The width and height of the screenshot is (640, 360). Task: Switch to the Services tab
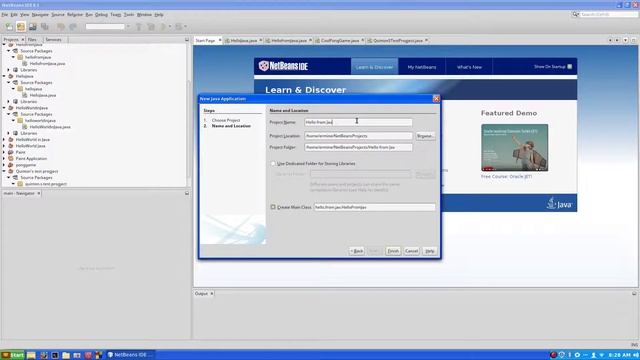click(x=53, y=40)
